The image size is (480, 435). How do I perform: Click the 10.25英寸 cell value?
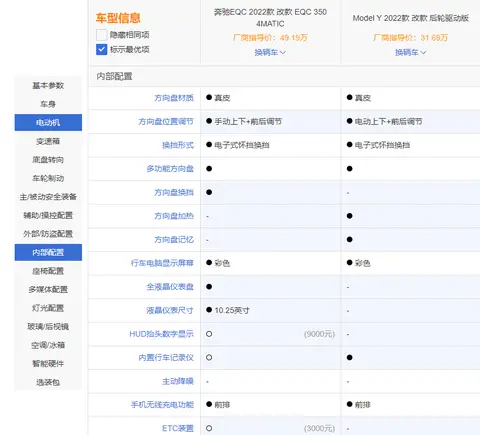point(232,310)
